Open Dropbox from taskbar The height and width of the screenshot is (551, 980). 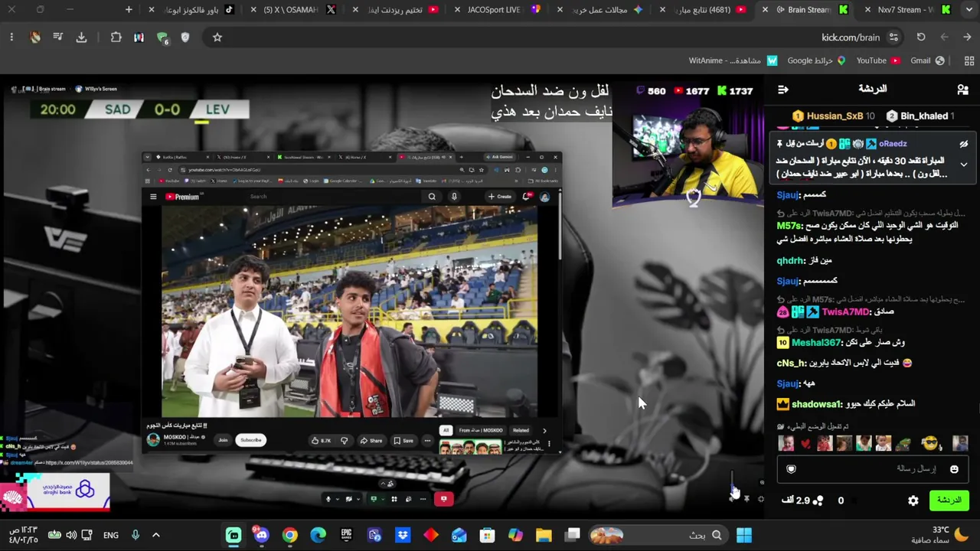pos(403,536)
